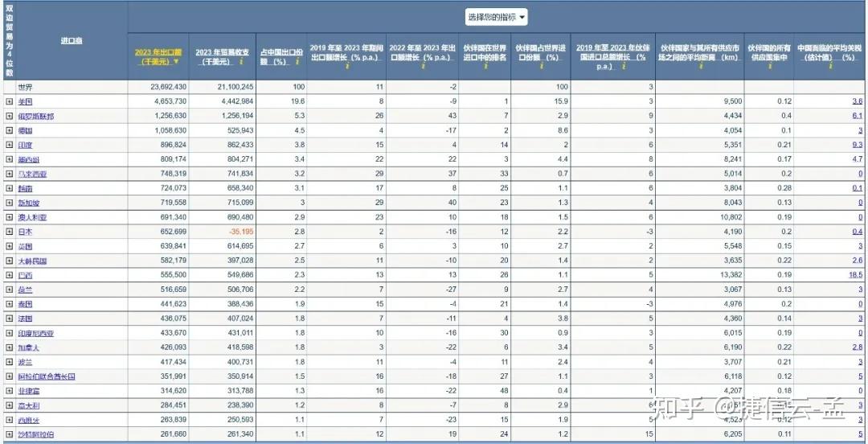Select the red -35,195 value in 日本 row

[x=240, y=232]
